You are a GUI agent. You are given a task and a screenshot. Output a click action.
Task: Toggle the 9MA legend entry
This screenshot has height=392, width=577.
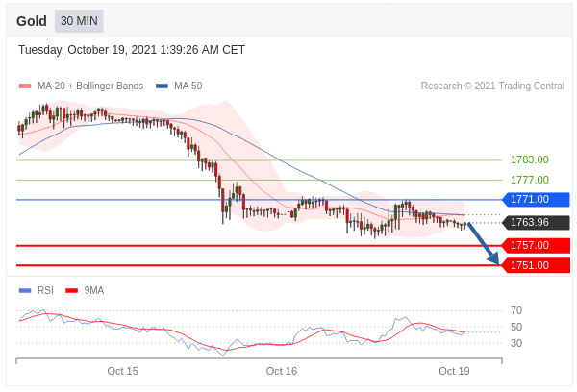coord(93,290)
